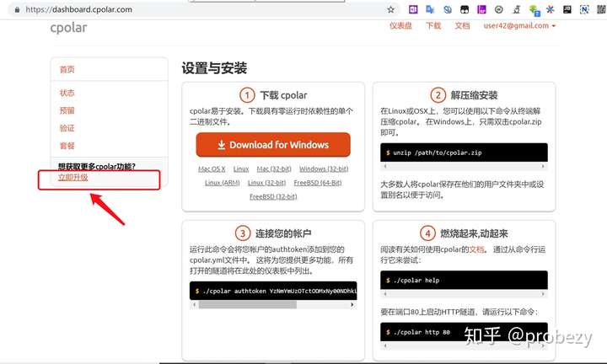
Task: Click the 立即升级 upgrade link
Action: (x=73, y=178)
